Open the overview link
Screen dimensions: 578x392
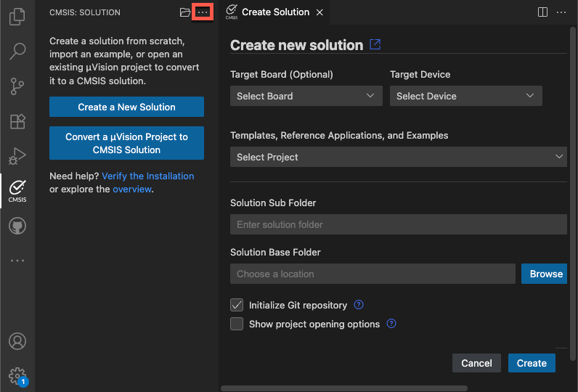pyautogui.click(x=132, y=189)
